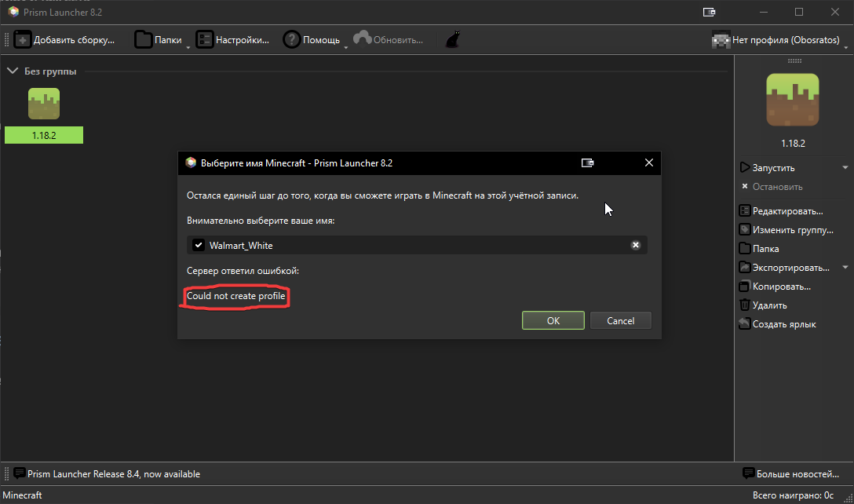Click Экспортировать export instance

point(784,268)
